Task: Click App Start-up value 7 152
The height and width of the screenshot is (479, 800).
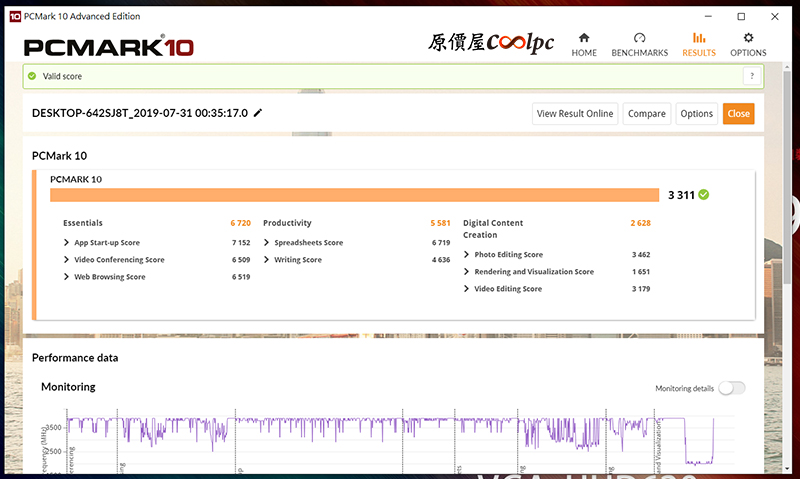Action: point(241,243)
